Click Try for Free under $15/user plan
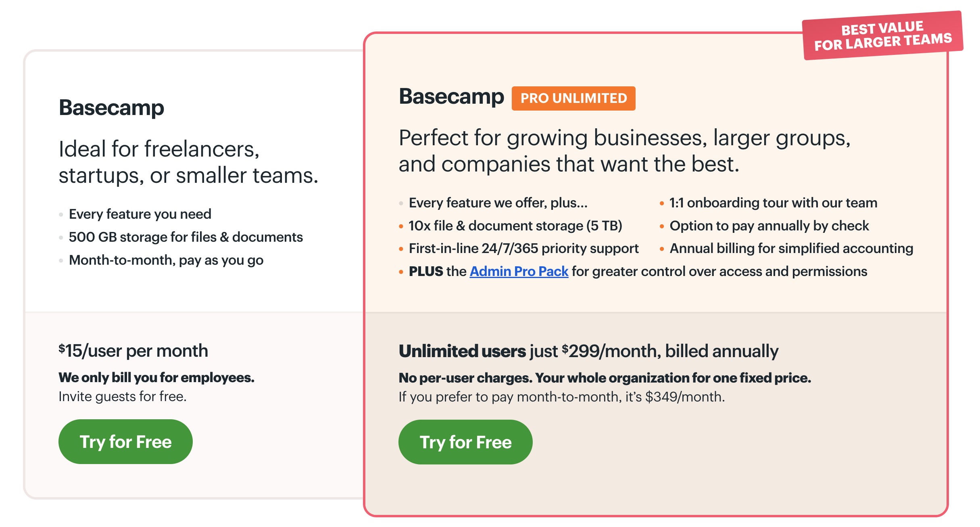 [x=125, y=441]
